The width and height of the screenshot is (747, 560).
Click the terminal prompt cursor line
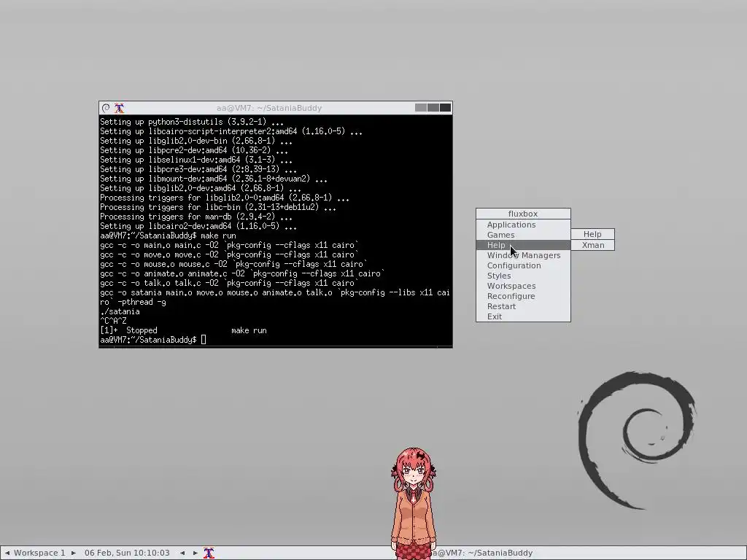pyautogui.click(x=153, y=340)
